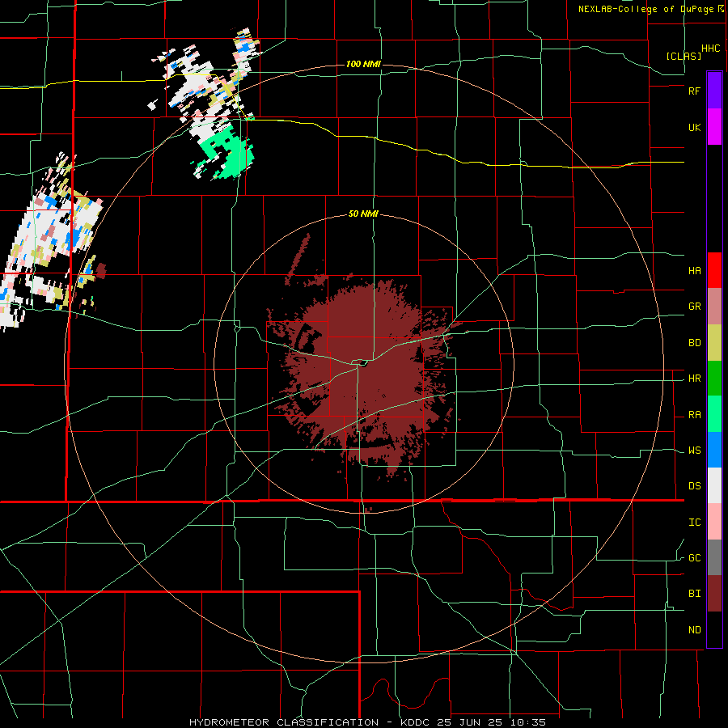The image size is (728, 728).
Task: Click the GR legend label
Action: (x=694, y=307)
